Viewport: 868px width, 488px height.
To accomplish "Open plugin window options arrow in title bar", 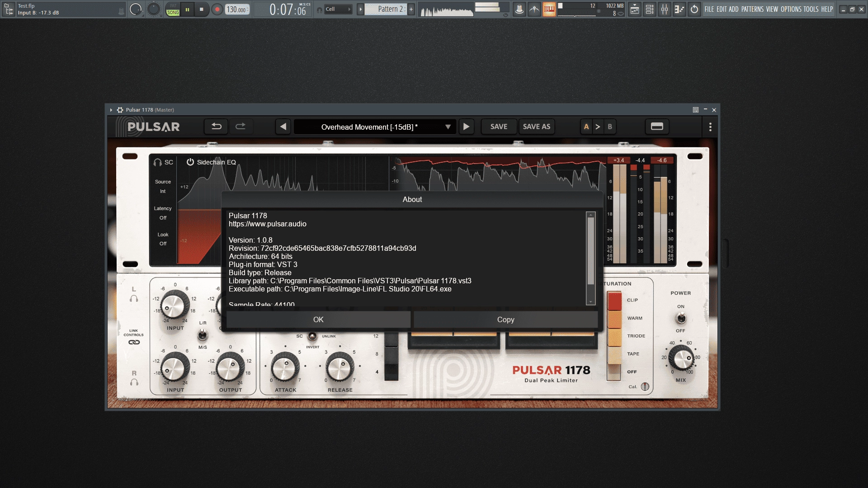I will [x=111, y=110].
